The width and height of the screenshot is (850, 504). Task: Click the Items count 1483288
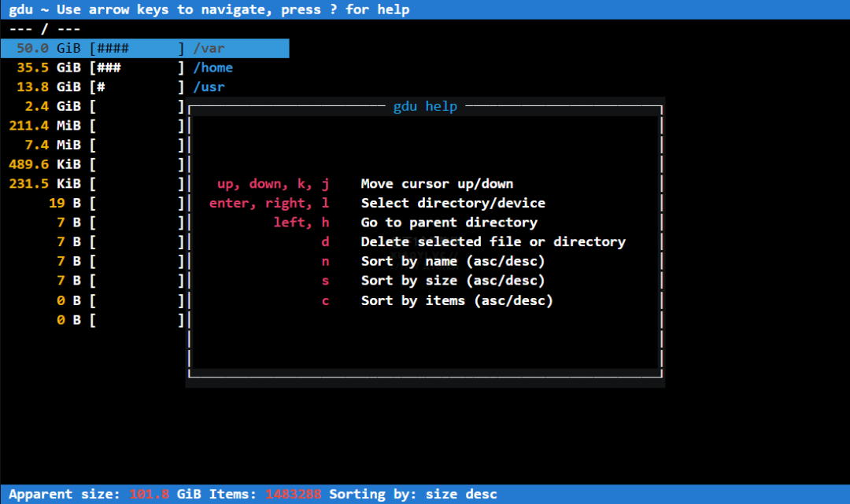294,495
